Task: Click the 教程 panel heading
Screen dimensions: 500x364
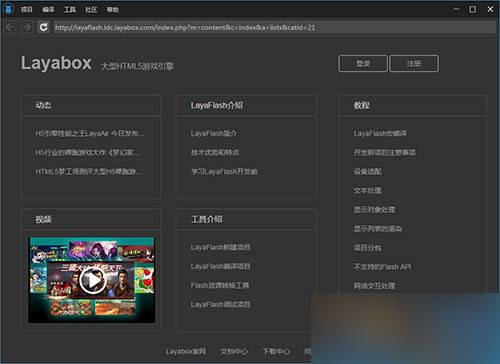Action: point(362,105)
